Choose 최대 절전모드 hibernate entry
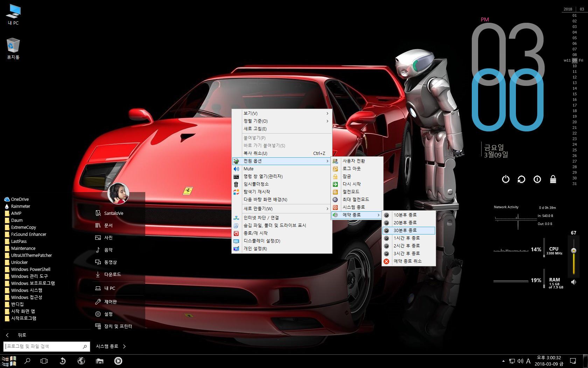 coord(357,199)
